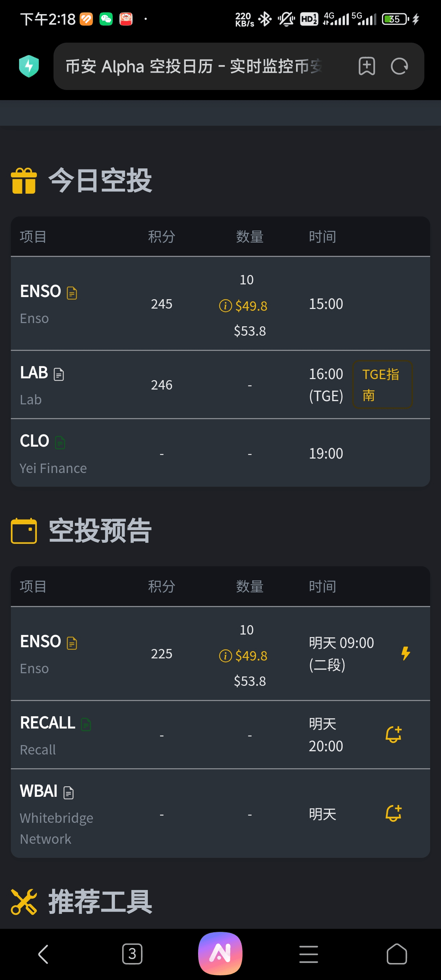Open document icon next to ENSO in today's airdrops
Viewport: 441px width, 980px height.
click(x=72, y=293)
